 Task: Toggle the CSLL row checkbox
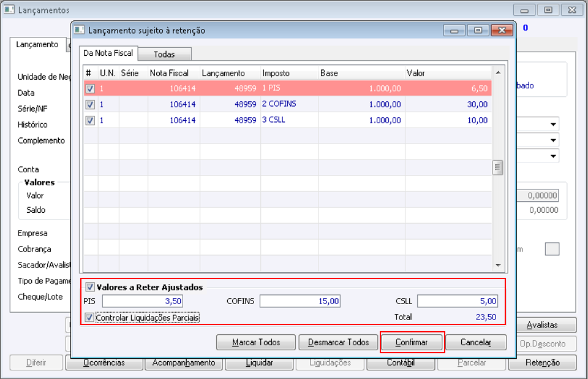point(90,121)
